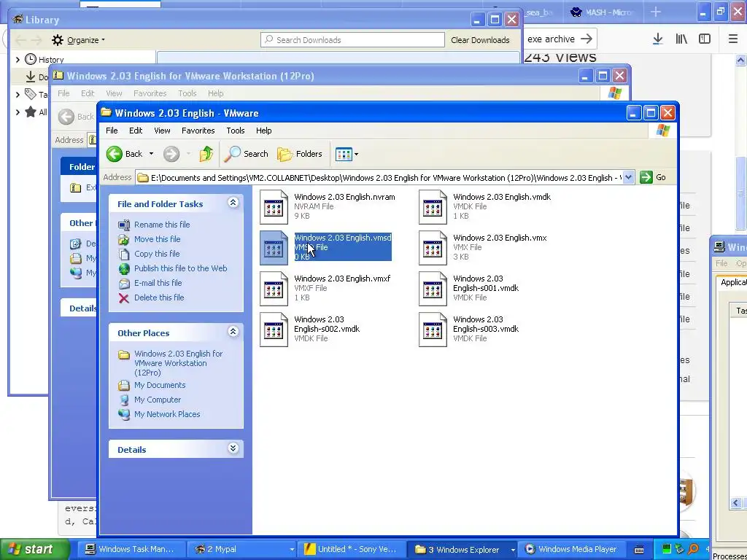Open a new browser tab plus icon

[656, 12]
